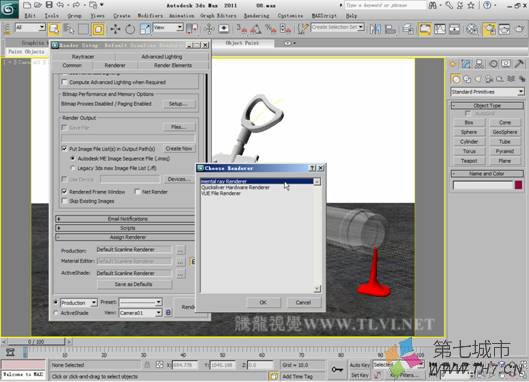Screen dimensions: 529x382
Task: Open the Rendering menu
Action: (x=256, y=16)
